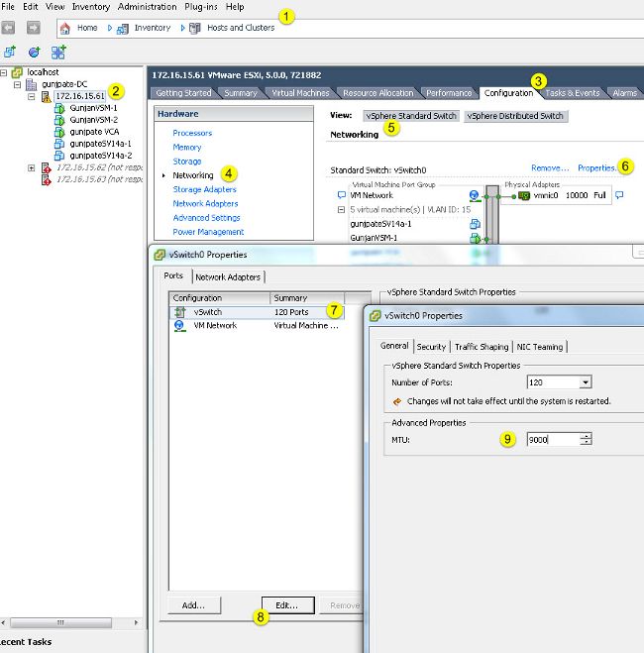
Task: Switch to the Virtual Machines tab
Action: pos(300,93)
